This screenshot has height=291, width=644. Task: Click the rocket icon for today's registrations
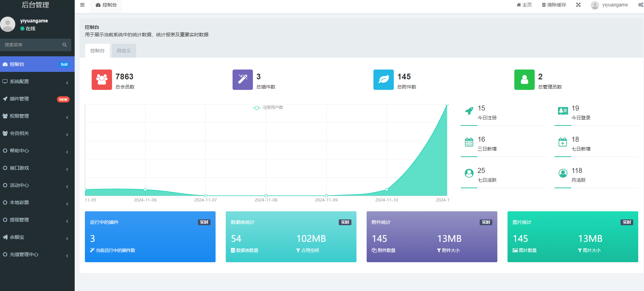[469, 111]
